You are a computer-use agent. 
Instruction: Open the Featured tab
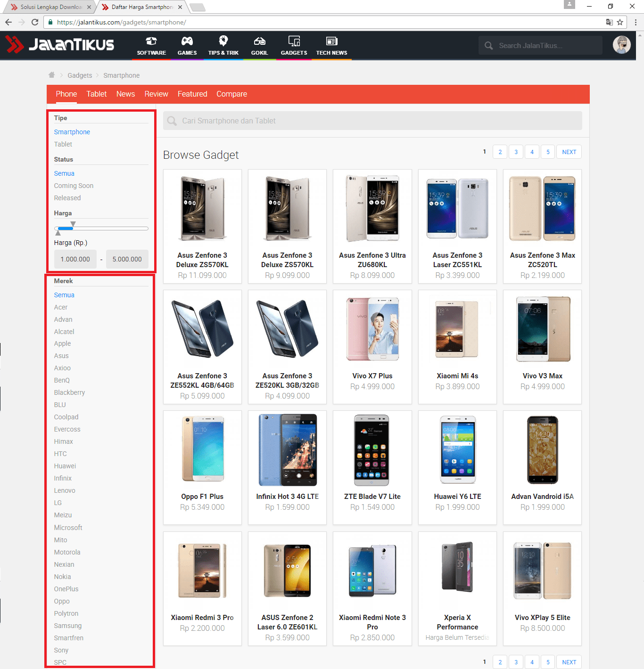[x=192, y=94]
